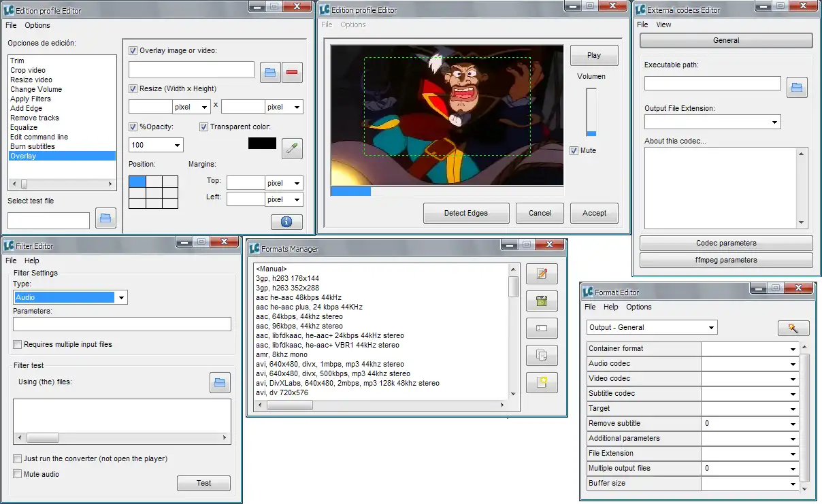Open Help menu in Filter Editor
822x504 pixels.
pos(32,261)
